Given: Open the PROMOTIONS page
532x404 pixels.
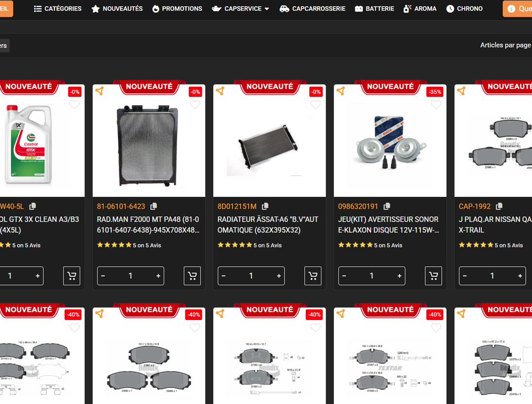Looking at the screenshot, I should point(177,9).
